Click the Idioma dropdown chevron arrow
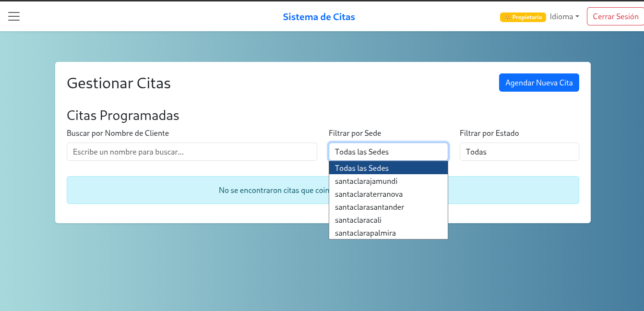This screenshot has height=311, width=644. point(578,16)
